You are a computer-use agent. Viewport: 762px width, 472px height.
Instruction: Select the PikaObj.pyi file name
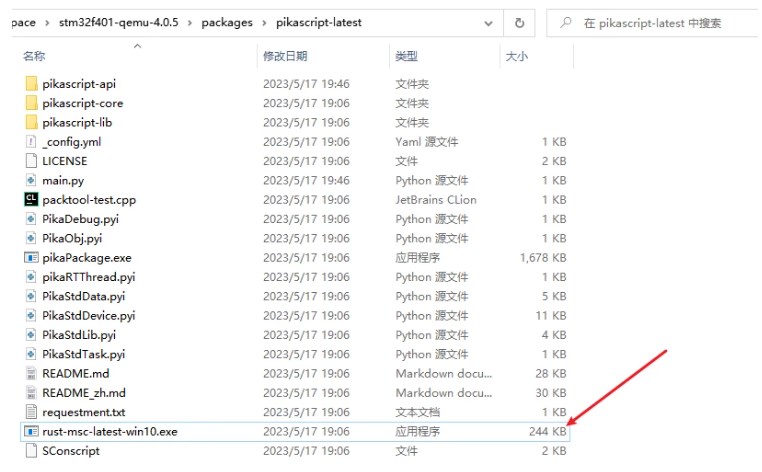(x=72, y=238)
